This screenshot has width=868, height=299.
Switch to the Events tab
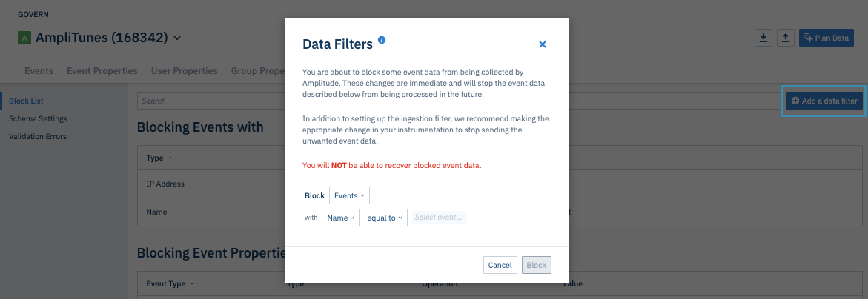[39, 71]
